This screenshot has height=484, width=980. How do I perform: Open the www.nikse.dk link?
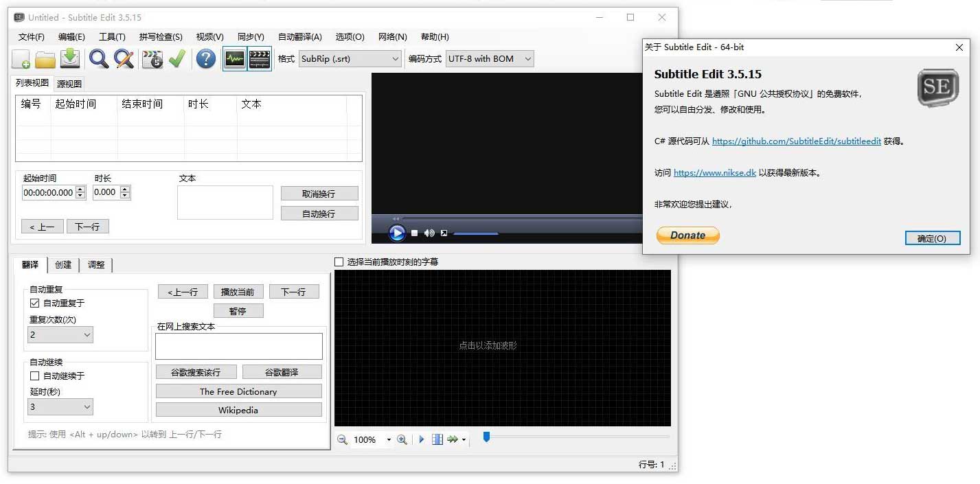pyautogui.click(x=715, y=172)
